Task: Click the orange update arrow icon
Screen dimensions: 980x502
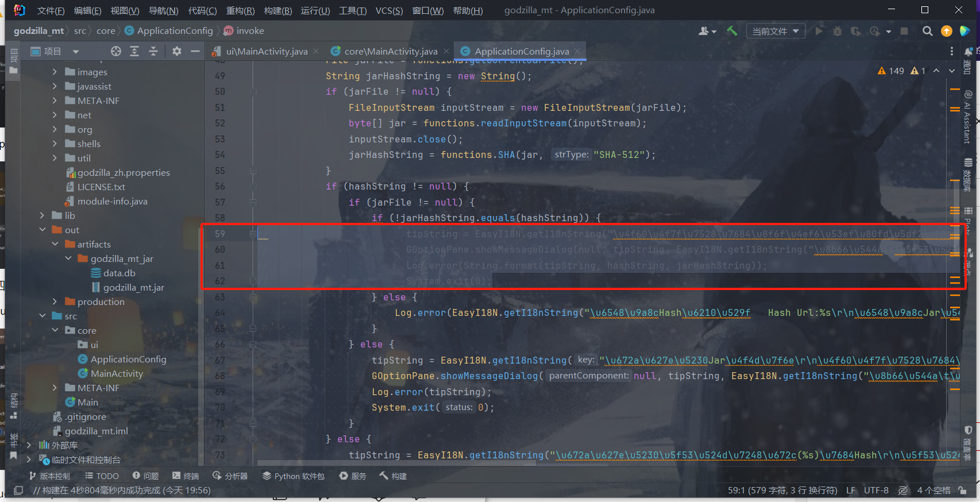Action: 947,31
